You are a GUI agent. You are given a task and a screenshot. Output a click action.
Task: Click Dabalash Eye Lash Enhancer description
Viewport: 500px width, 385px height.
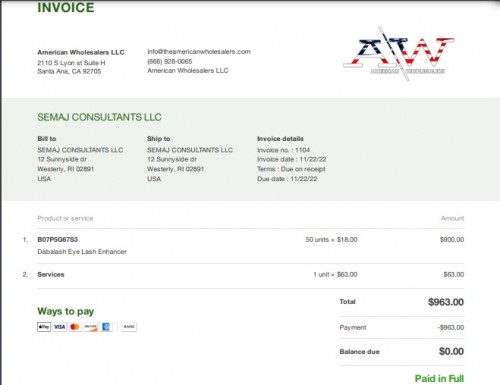(x=82, y=252)
